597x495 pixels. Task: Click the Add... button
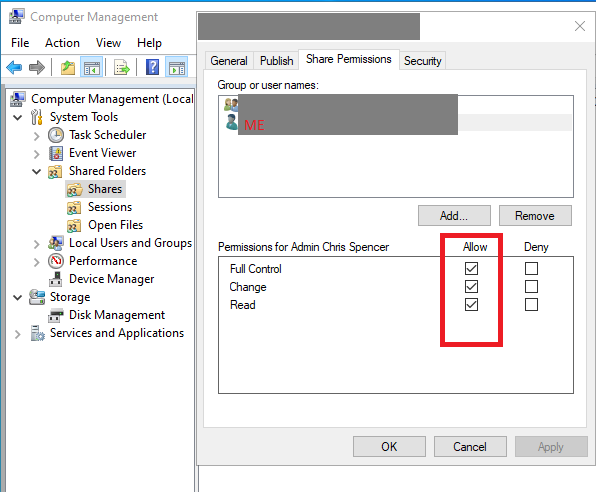point(454,216)
